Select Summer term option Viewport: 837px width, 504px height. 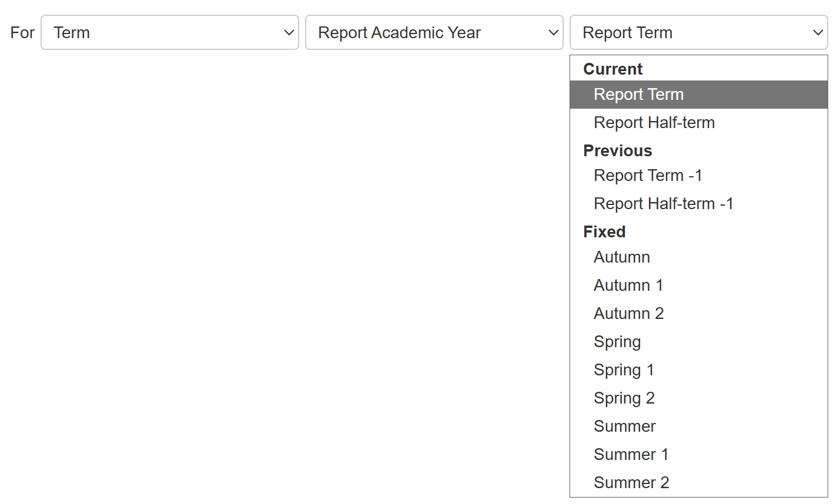625,426
